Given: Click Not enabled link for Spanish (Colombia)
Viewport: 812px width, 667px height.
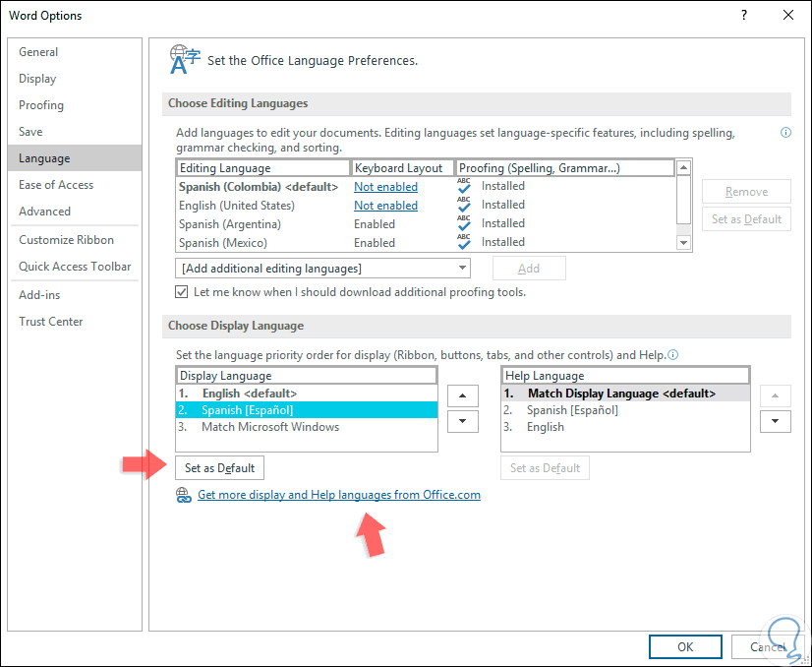Looking at the screenshot, I should [385, 187].
